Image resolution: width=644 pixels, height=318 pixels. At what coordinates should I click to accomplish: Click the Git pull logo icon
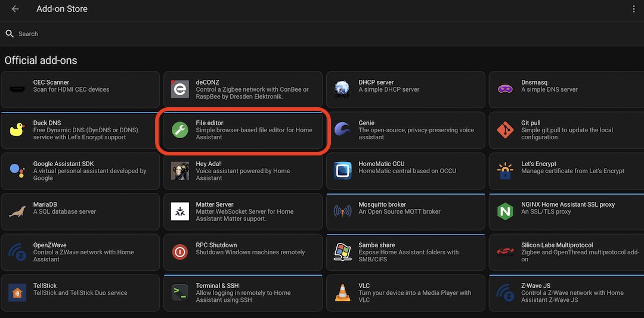pyautogui.click(x=505, y=130)
